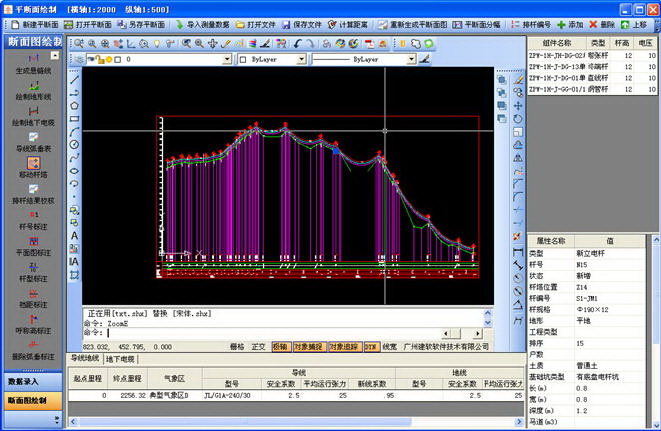Expand the ByLayer color dropdown
661x431 pixels.
[302, 60]
